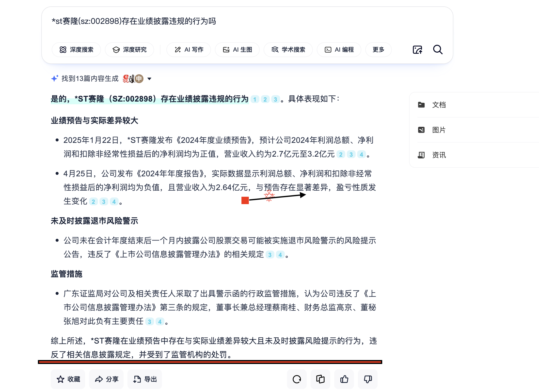Open the AI 编程 tool
This screenshot has width=539, height=392.
[x=339, y=50]
